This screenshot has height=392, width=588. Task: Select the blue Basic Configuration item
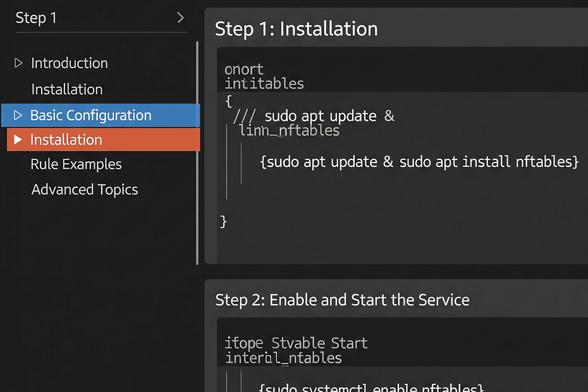[x=91, y=116]
